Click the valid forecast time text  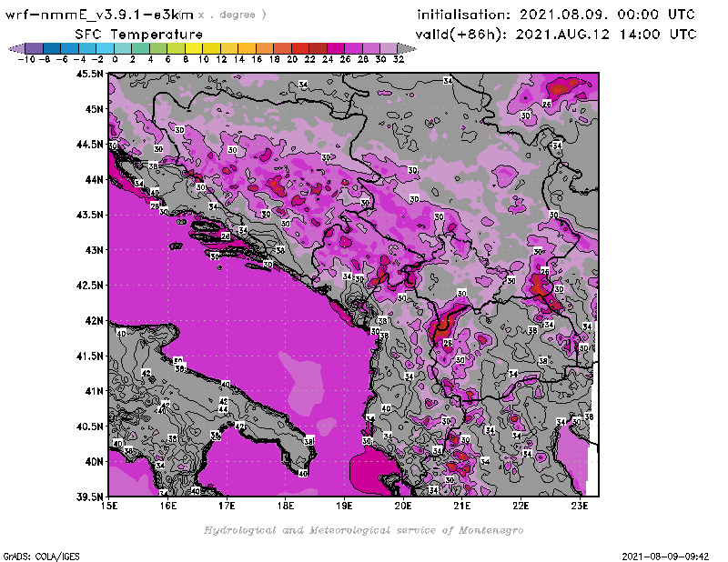[555, 34]
